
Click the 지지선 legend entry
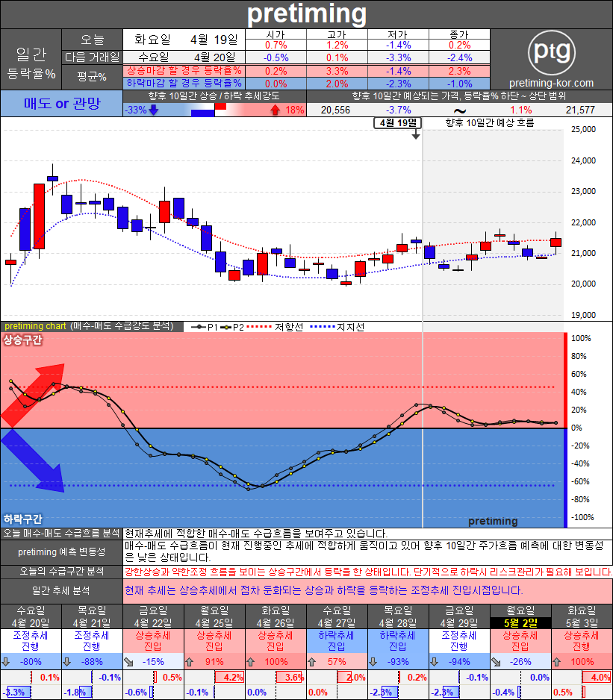[x=337, y=327]
